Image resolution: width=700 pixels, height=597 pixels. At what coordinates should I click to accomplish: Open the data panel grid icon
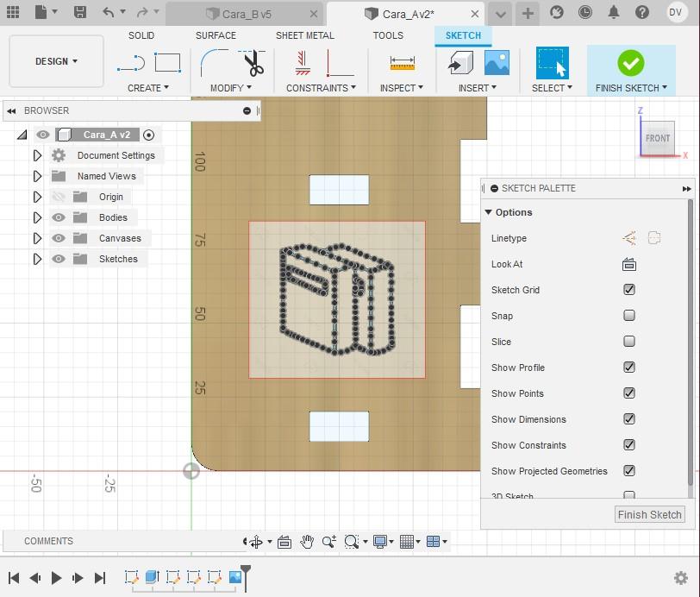(x=13, y=12)
